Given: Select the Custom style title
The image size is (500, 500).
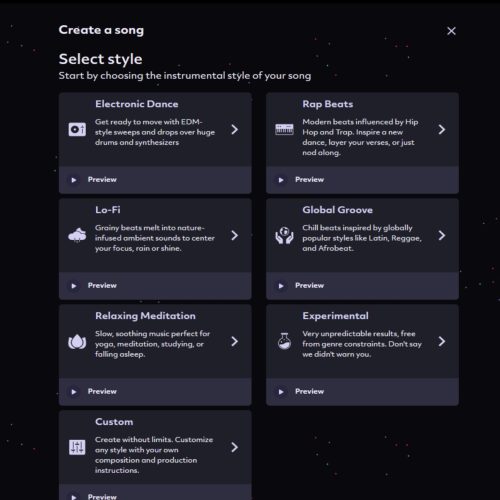Looking at the screenshot, I should (114, 422).
